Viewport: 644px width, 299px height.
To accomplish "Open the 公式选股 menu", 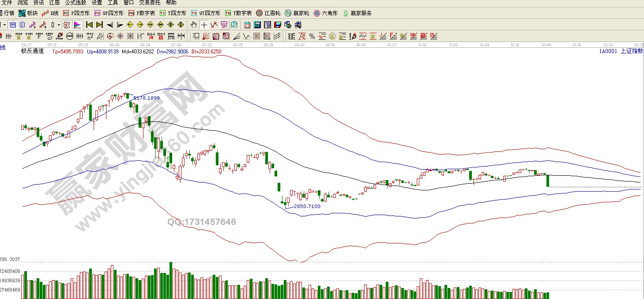I will point(76,3).
